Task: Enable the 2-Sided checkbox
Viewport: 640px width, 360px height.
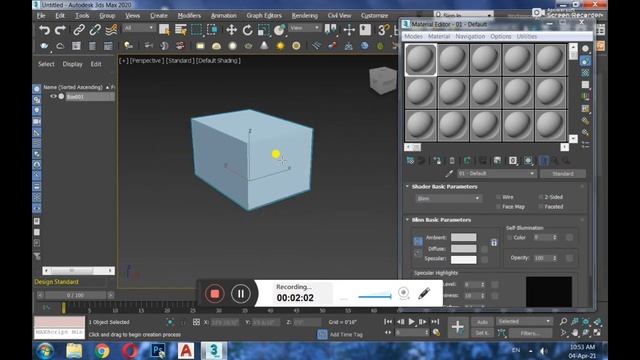Action: (x=541, y=197)
